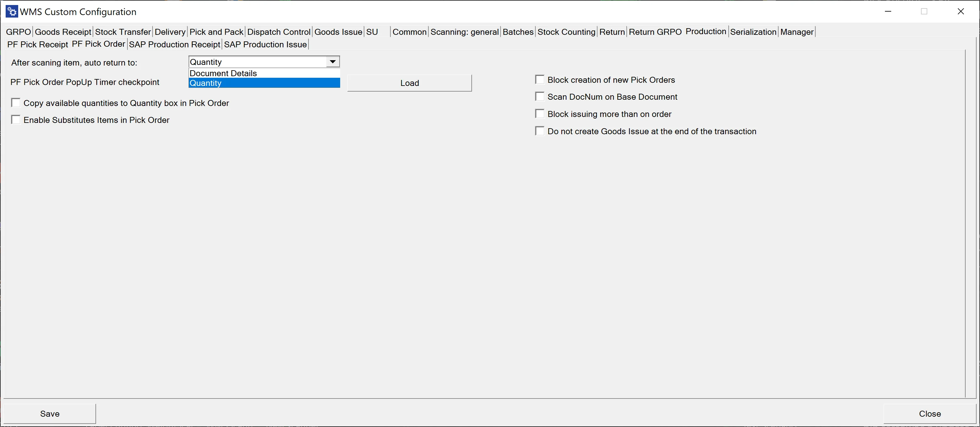The height and width of the screenshot is (427, 980).
Task: Expand the auto return dropdown menu
Action: [333, 61]
